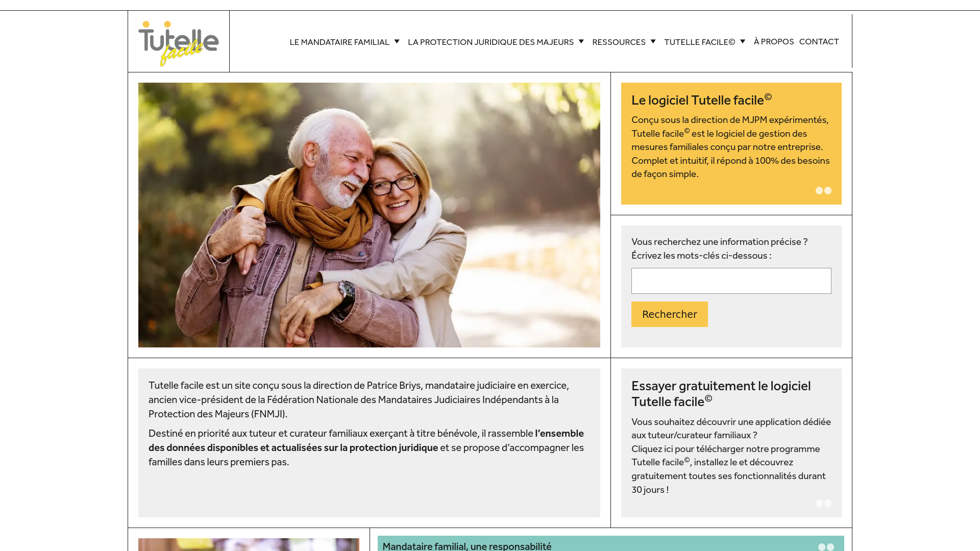Open Le logiciel Tutelle facile heading
The image size is (980, 551).
point(701,99)
